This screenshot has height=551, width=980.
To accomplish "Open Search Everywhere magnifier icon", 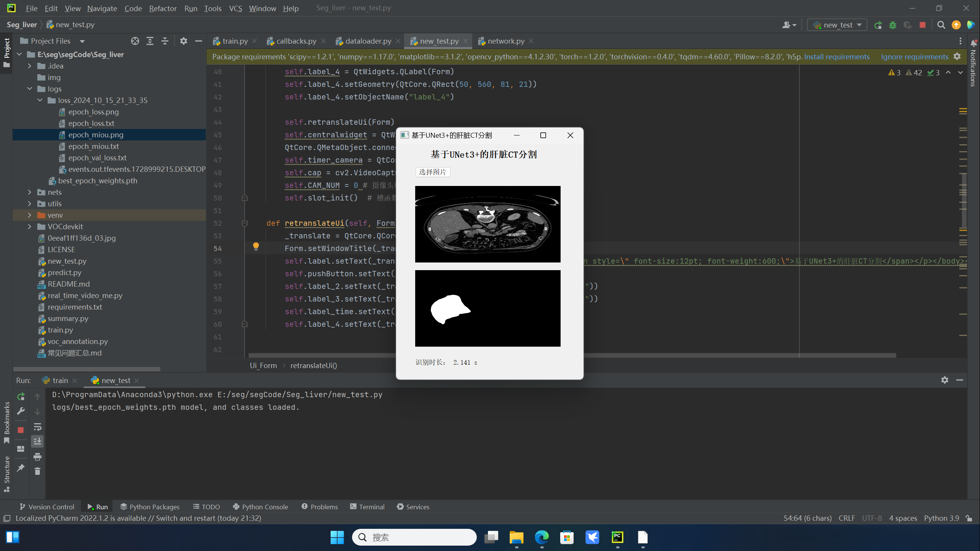I will (x=941, y=25).
